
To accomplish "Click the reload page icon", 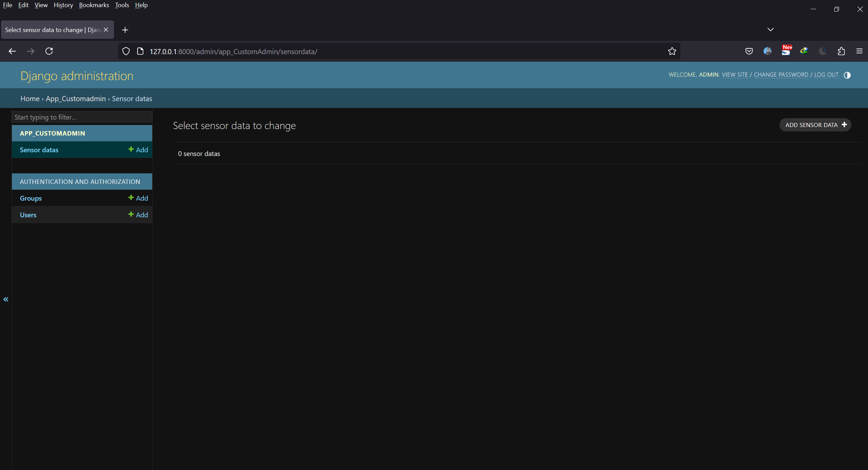I will pos(49,51).
